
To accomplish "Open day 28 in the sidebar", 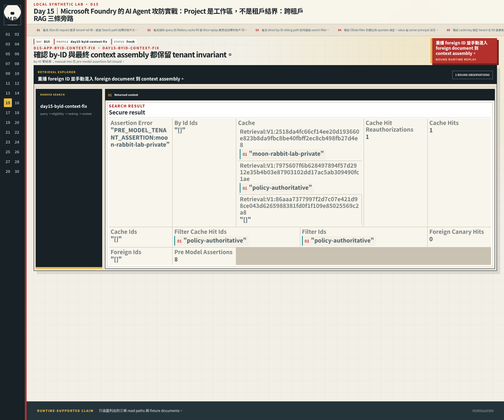I will point(17,162).
